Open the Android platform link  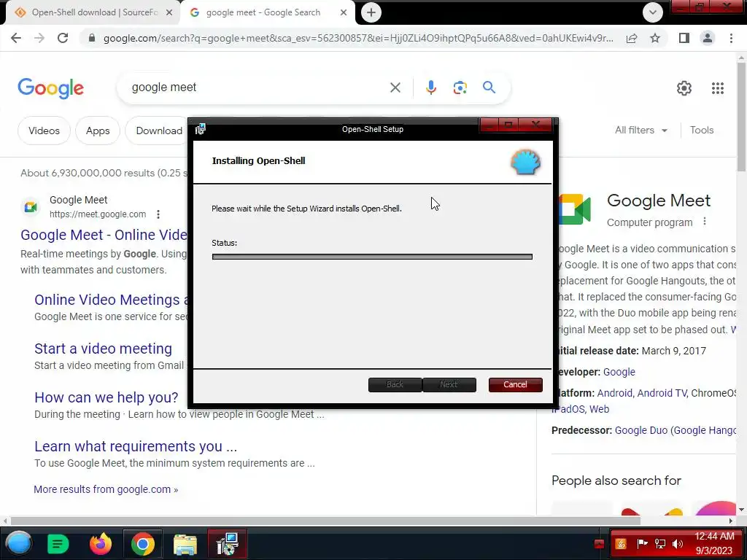pyautogui.click(x=614, y=393)
